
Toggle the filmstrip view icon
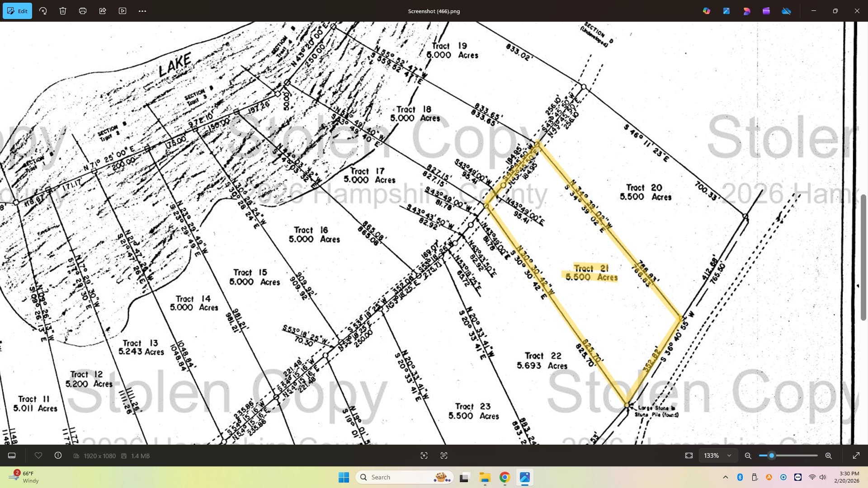click(x=12, y=455)
